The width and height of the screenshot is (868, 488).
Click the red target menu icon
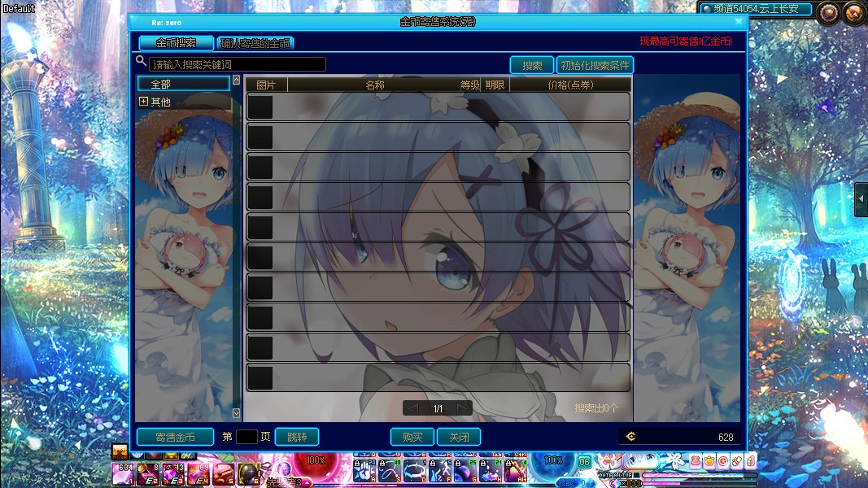point(723,461)
